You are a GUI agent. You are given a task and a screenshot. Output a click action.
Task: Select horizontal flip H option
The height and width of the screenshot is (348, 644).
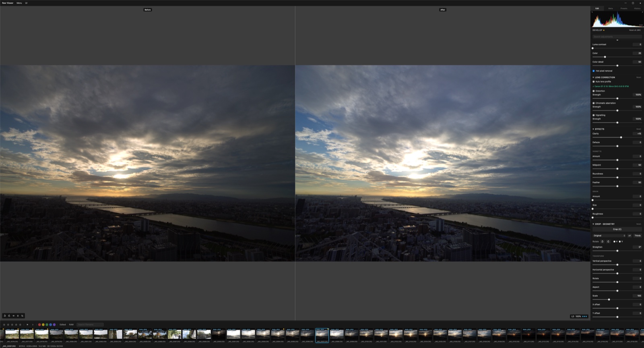pyautogui.click(x=614, y=242)
